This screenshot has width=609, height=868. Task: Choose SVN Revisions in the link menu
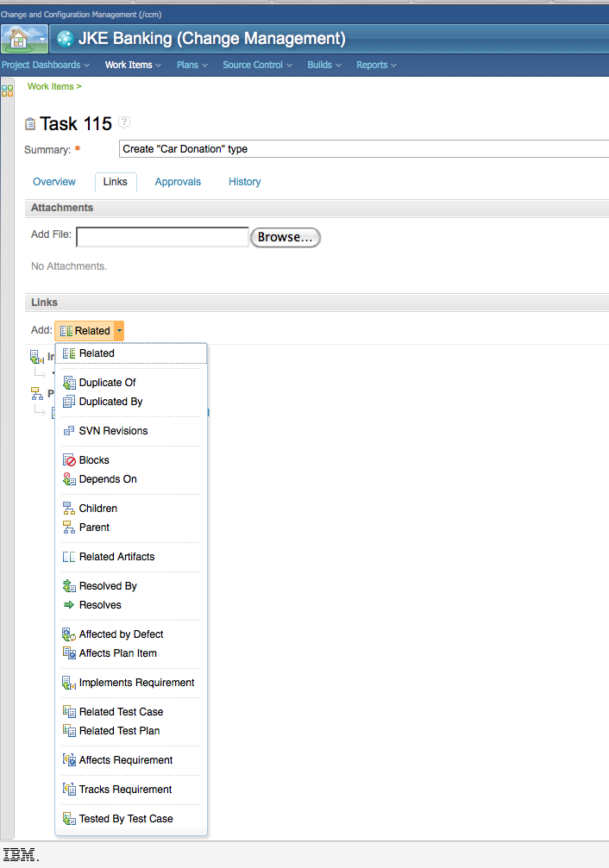[x=131, y=431]
